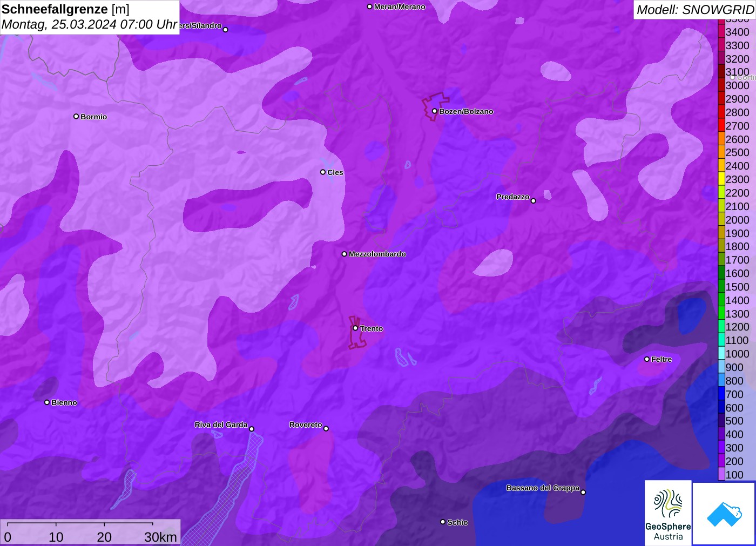Click the Trento city marker

point(355,328)
